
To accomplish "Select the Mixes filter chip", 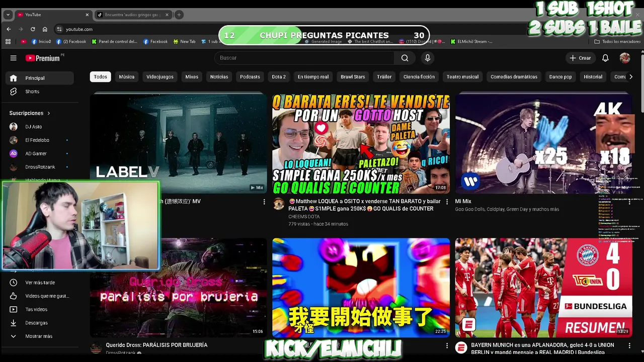I will 192,77.
